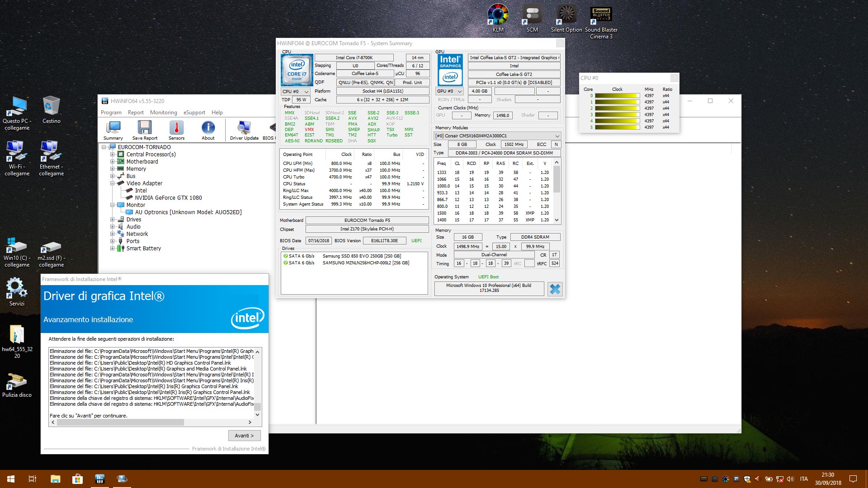
Task: Open Microsoft Store taskbar icon
Action: [x=77, y=479]
